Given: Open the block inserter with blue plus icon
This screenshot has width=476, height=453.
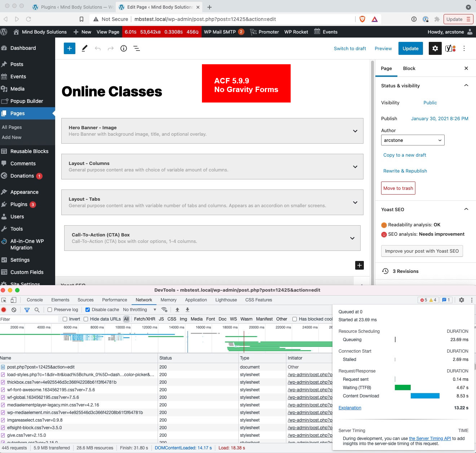Looking at the screenshot, I should [x=69, y=48].
